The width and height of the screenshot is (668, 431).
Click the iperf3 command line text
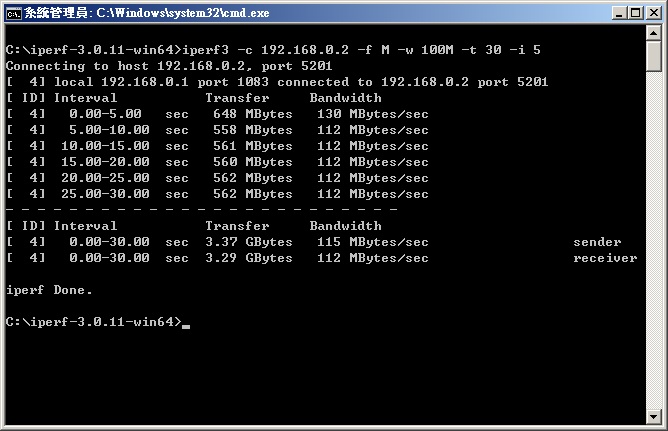[x=361, y=50]
